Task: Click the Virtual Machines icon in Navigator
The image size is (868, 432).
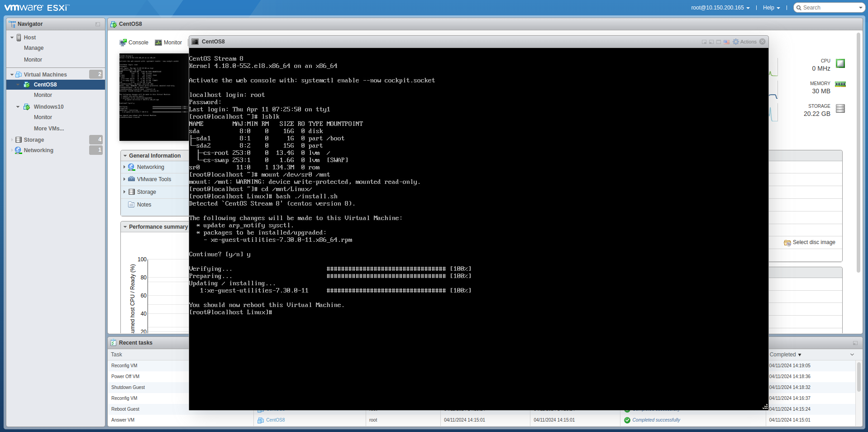Action: (19, 75)
